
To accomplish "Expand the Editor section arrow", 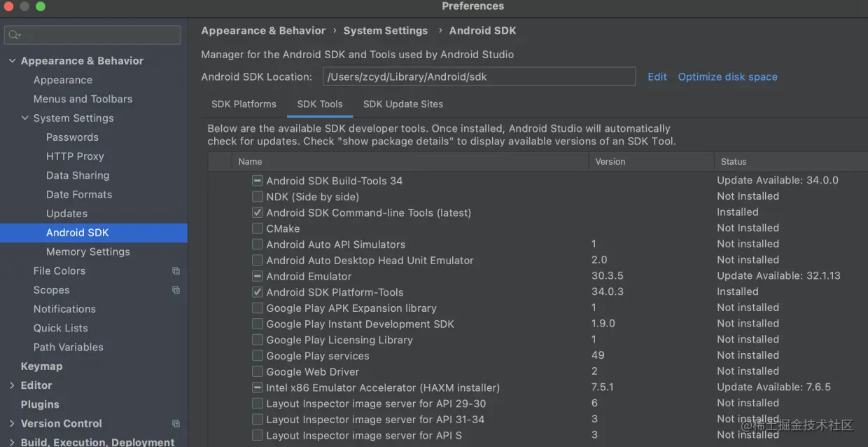I will [12, 385].
